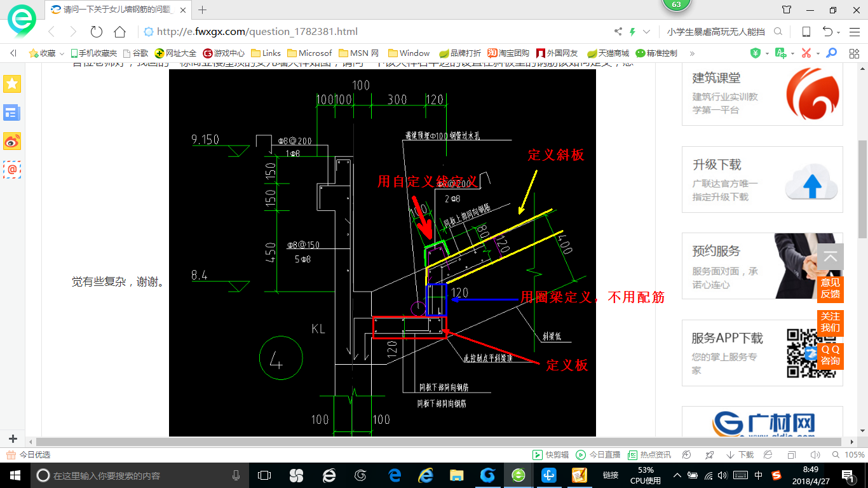868x488 pixels.
Task: Collapse the bookmarks bar arrow
Action: point(13,53)
